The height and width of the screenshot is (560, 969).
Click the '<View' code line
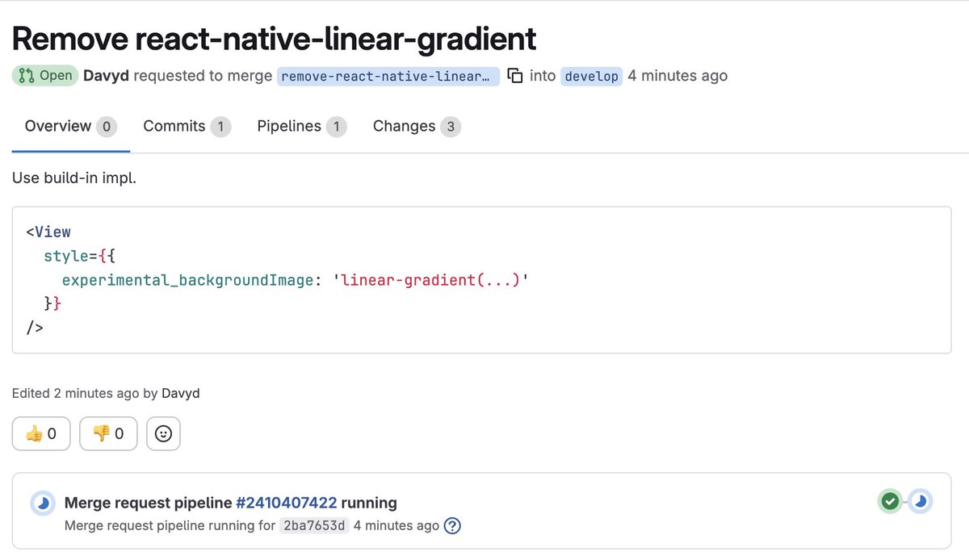(x=48, y=232)
